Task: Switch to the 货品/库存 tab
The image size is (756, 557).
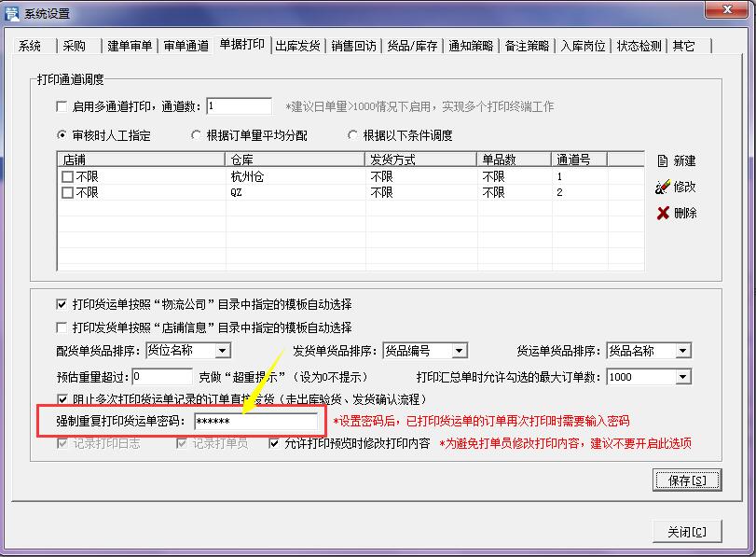Action: (x=412, y=46)
